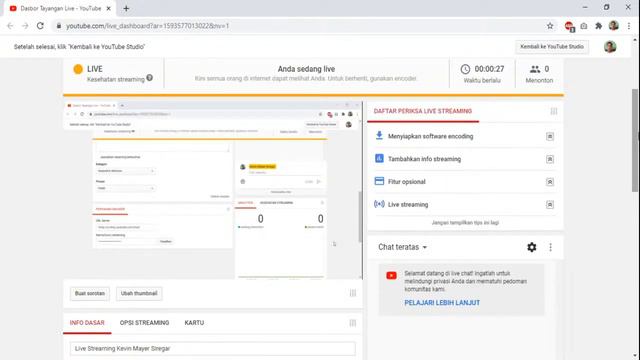Image resolution: width=640 pixels, height=360 pixels.
Task: Click the drag handle on Info Dasar panel
Action: (x=353, y=323)
